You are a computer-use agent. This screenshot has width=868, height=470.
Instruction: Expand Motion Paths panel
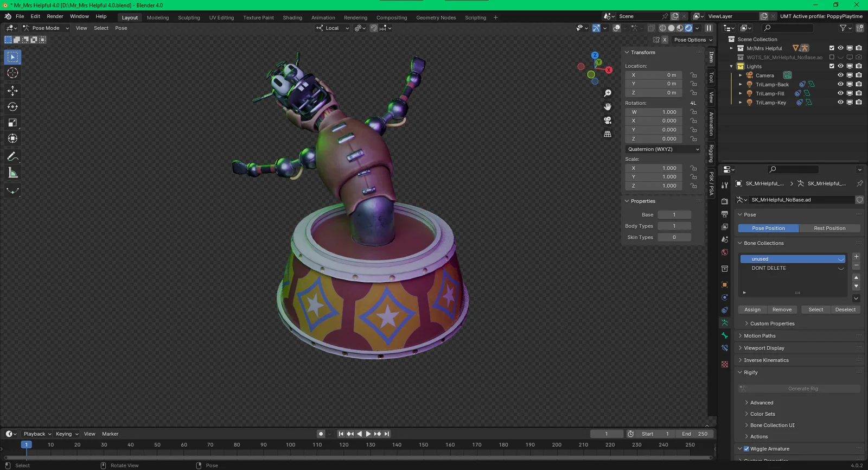point(759,336)
